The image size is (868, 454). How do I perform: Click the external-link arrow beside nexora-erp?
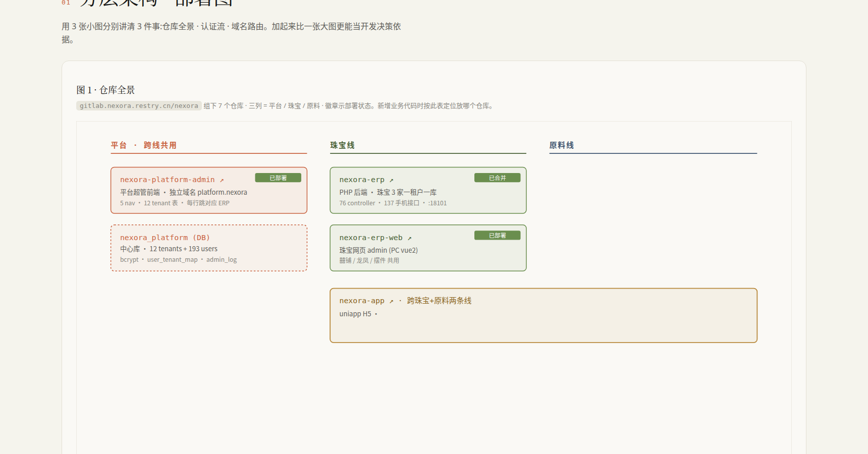[x=391, y=180]
